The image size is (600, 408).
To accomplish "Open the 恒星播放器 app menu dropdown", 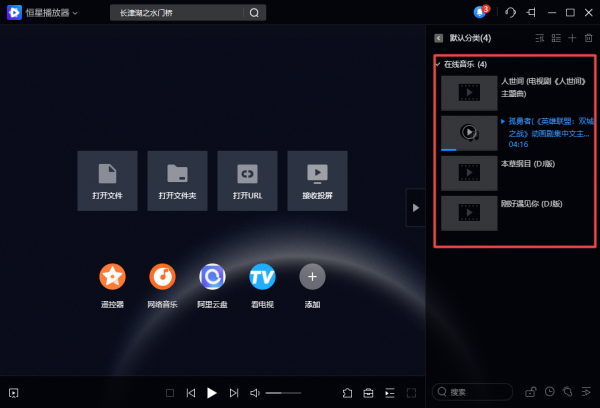I will tap(75, 13).
